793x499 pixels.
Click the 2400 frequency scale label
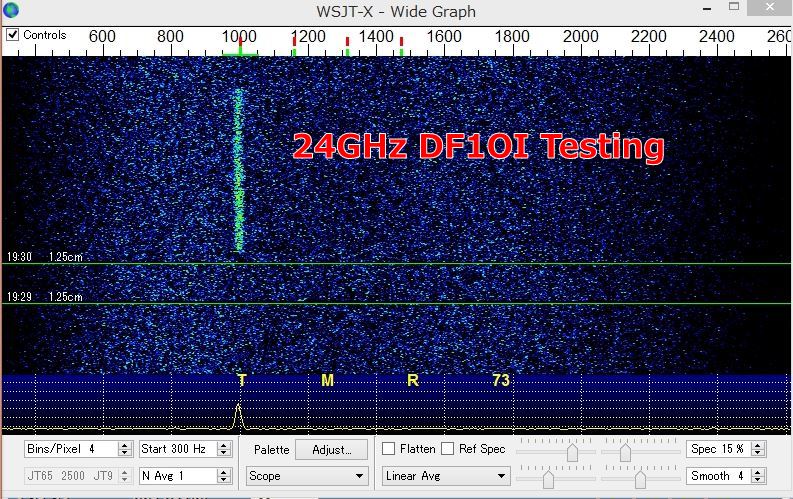pyautogui.click(x=717, y=36)
